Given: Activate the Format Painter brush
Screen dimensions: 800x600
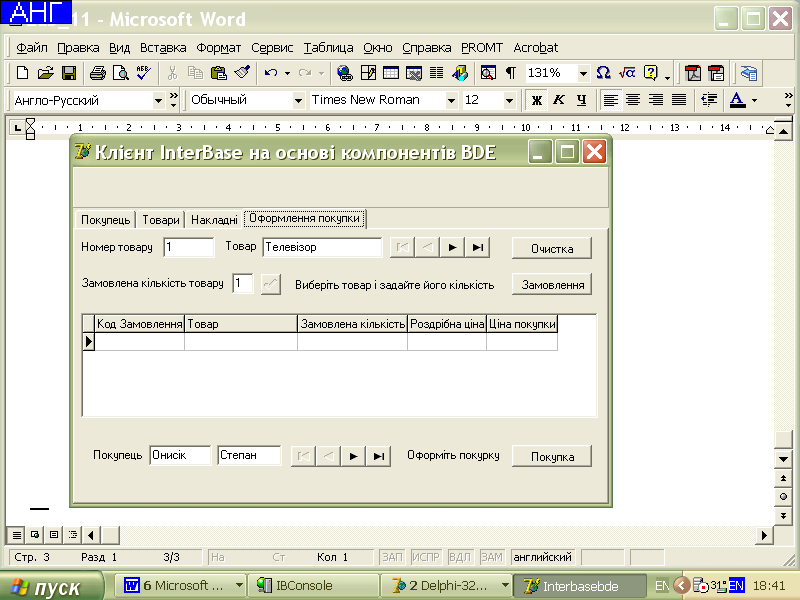Looking at the screenshot, I should click(x=242, y=73).
